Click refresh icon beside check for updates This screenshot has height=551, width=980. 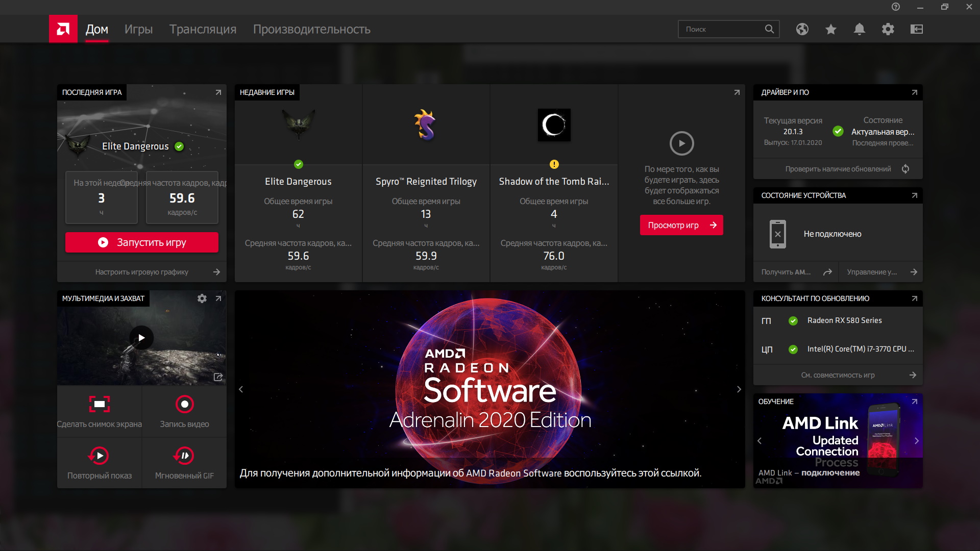905,169
